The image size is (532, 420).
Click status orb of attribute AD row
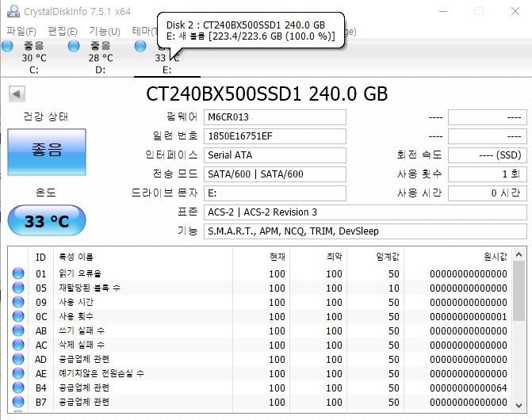[x=18, y=359]
